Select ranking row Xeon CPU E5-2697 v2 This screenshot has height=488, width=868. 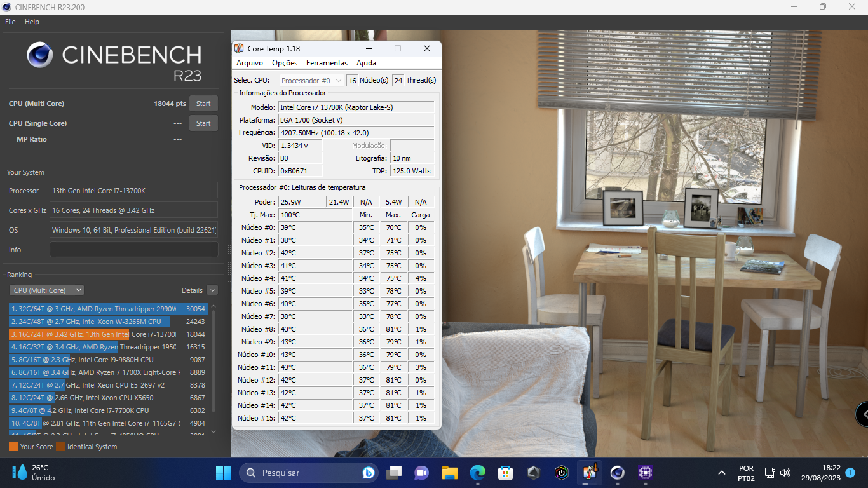click(108, 385)
